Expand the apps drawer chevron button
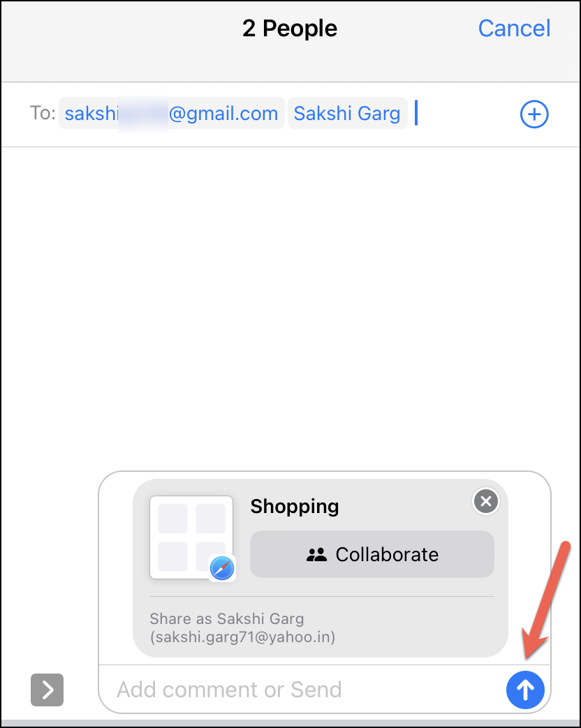Screen dimensions: 581x728 point(47,690)
